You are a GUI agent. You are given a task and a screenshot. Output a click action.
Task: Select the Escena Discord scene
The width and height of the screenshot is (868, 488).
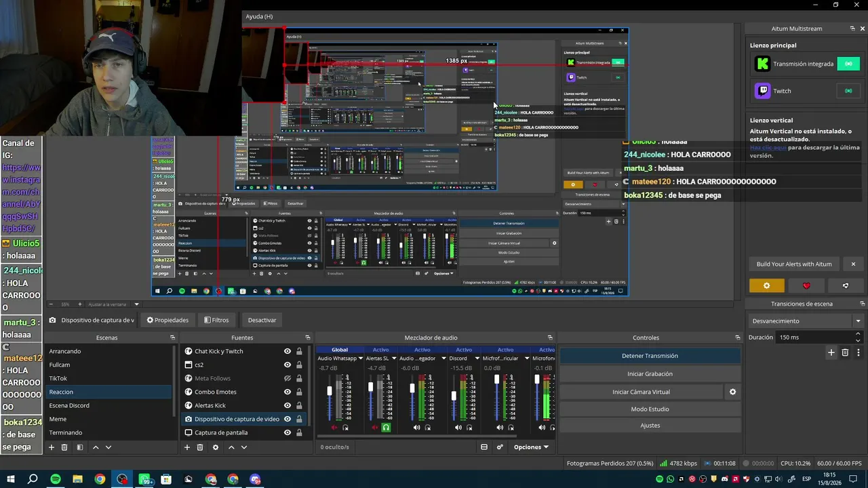click(109, 405)
